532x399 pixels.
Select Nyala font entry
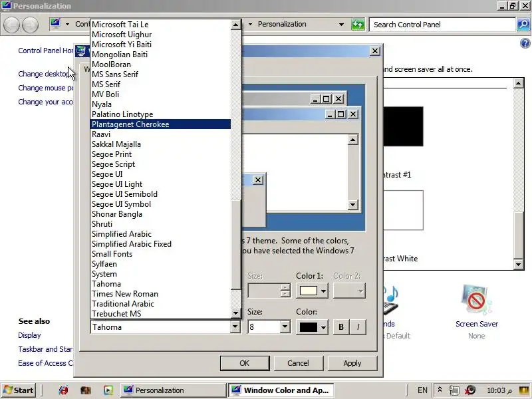pos(161,104)
